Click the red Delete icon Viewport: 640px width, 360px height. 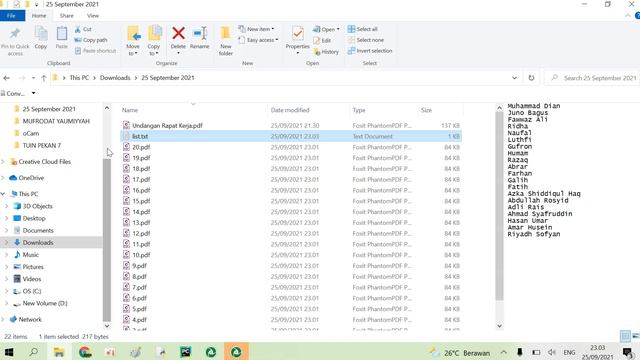pyautogui.click(x=178, y=33)
